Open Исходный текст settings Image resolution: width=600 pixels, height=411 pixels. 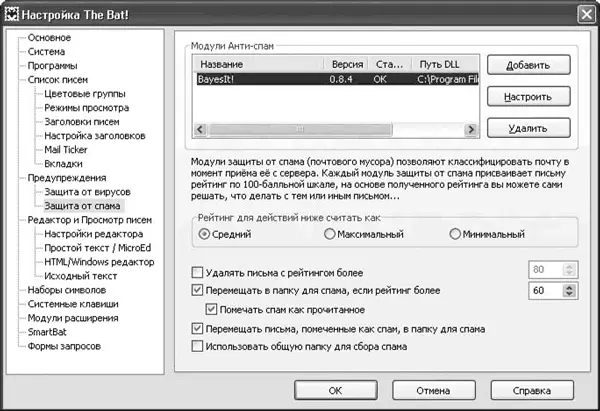(x=80, y=276)
